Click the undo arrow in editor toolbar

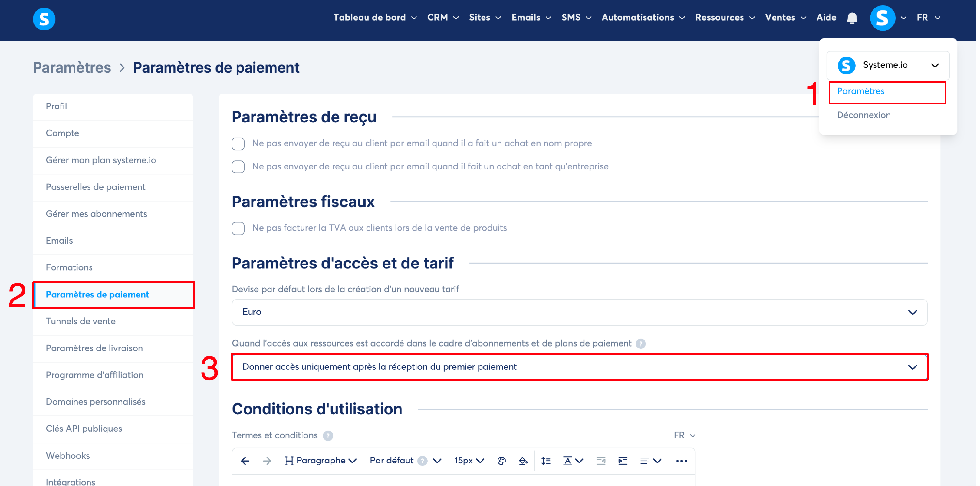click(245, 461)
